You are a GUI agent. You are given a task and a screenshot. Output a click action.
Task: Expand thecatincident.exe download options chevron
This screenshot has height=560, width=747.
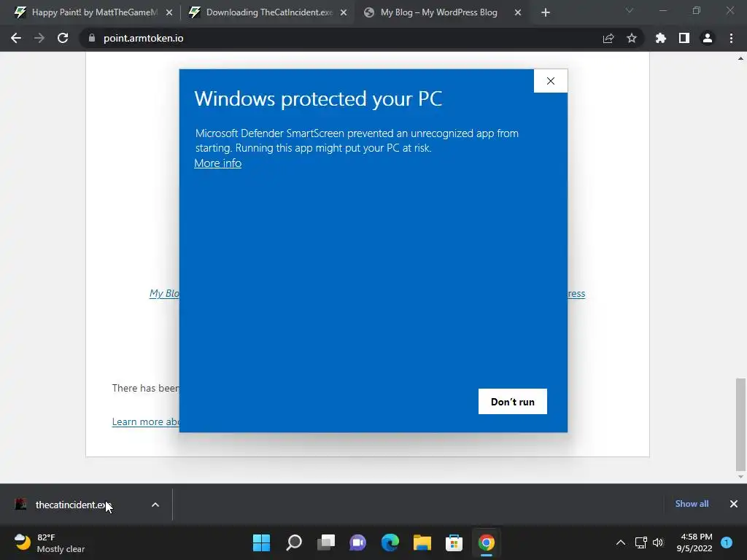pos(155,505)
